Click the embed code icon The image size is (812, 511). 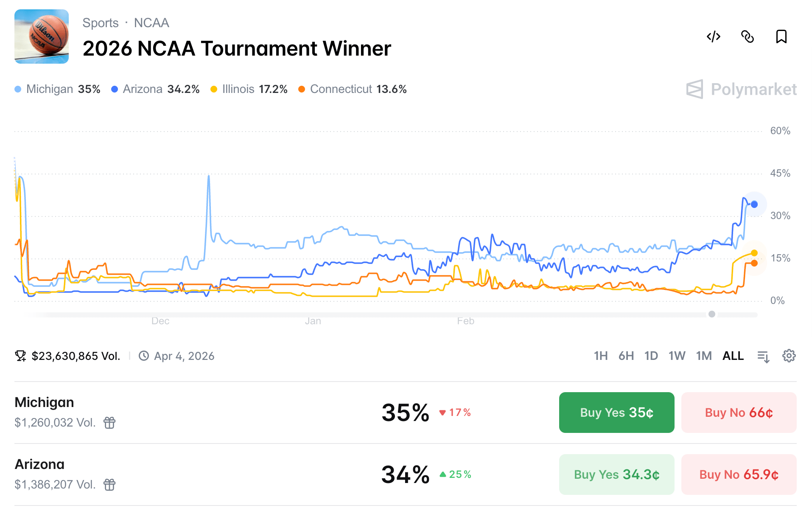click(714, 37)
